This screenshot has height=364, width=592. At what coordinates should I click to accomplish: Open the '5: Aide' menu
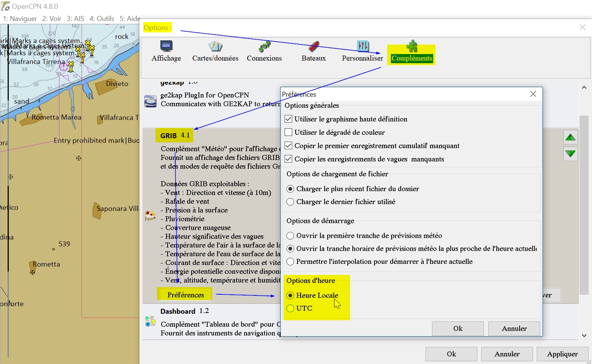click(130, 19)
